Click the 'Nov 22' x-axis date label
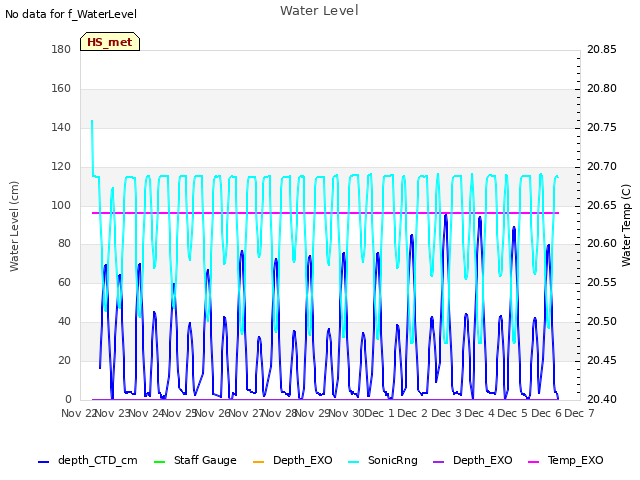Viewport: 640px width, 480px height. point(78,413)
